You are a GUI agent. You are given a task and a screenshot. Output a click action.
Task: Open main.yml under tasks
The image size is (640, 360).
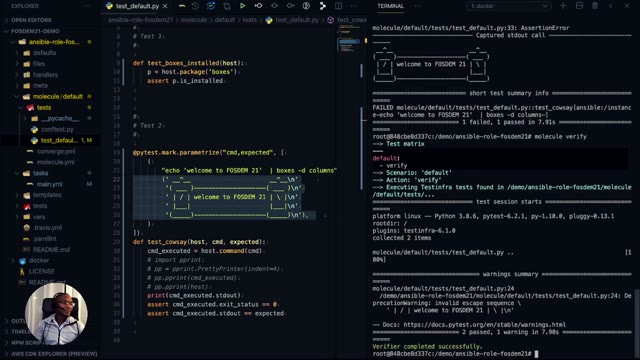click(49, 184)
